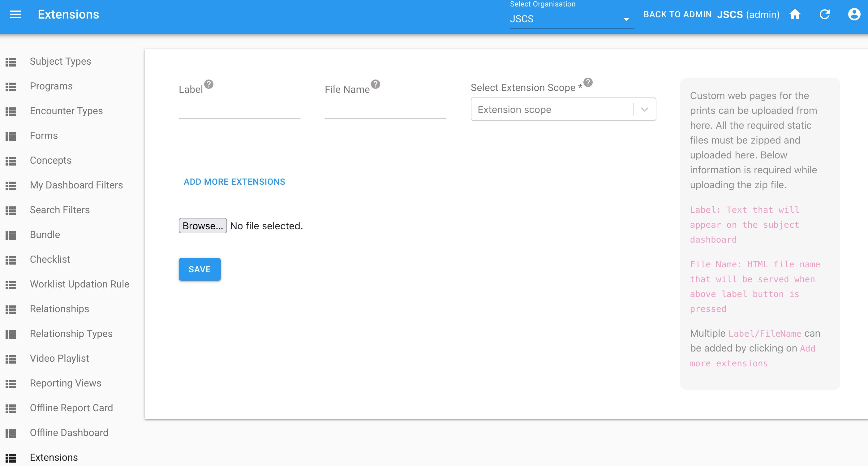Click help icon next to Label
This screenshot has height=466, width=868.
click(x=209, y=84)
